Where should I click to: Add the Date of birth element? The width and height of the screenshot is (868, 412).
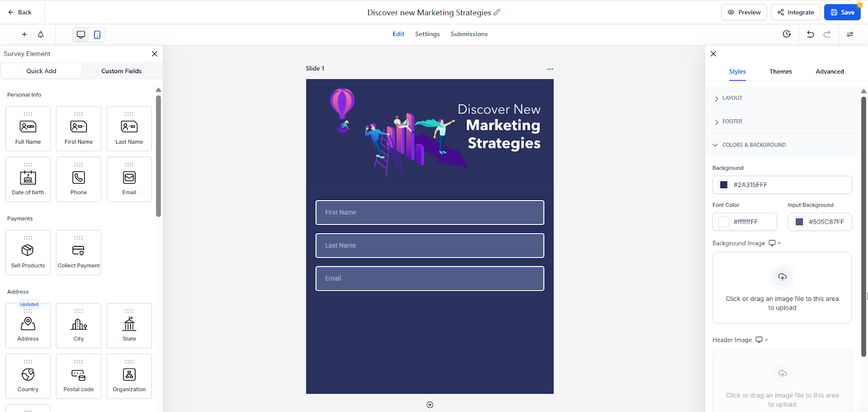[28, 179]
